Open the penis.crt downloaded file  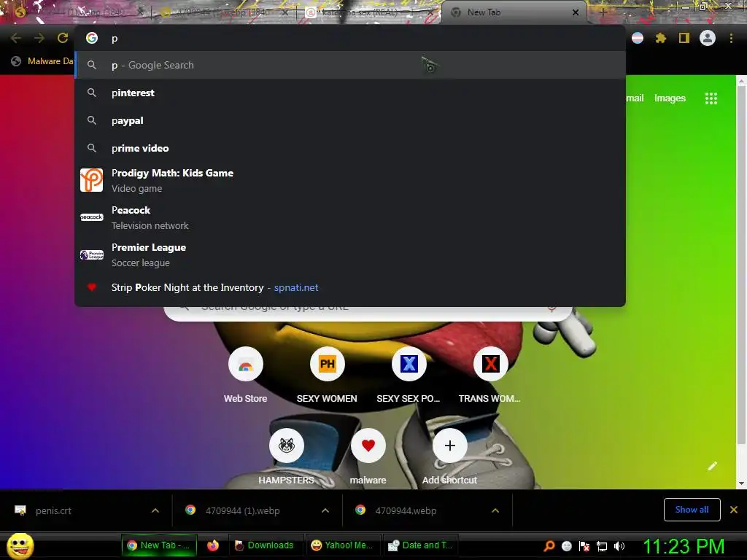pyautogui.click(x=53, y=510)
